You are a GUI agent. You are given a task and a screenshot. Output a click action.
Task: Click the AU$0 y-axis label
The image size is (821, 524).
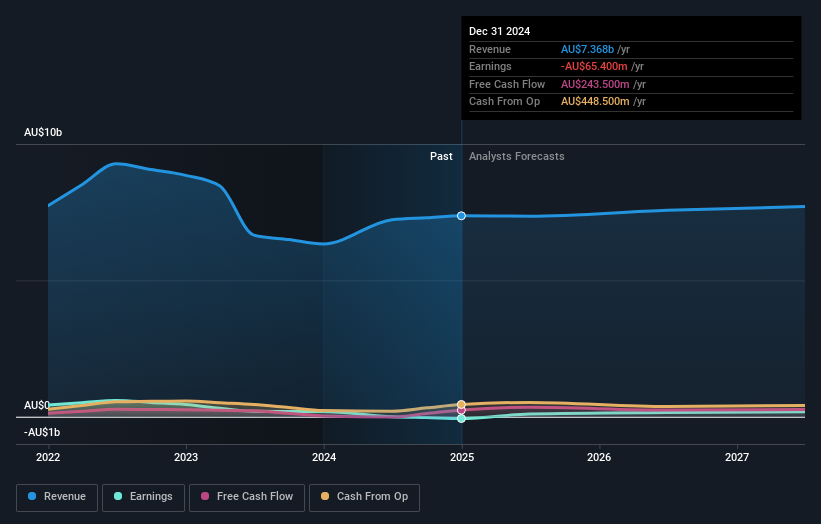(x=37, y=405)
